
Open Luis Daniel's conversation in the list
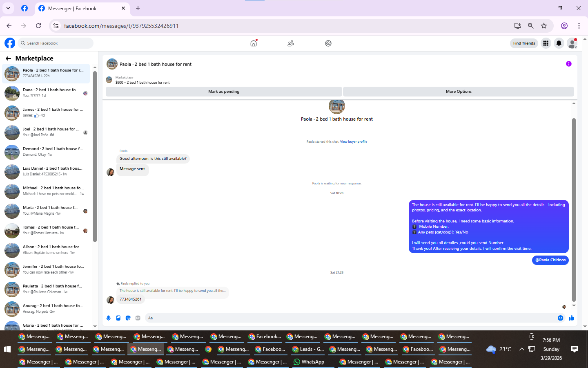pyautogui.click(x=46, y=172)
